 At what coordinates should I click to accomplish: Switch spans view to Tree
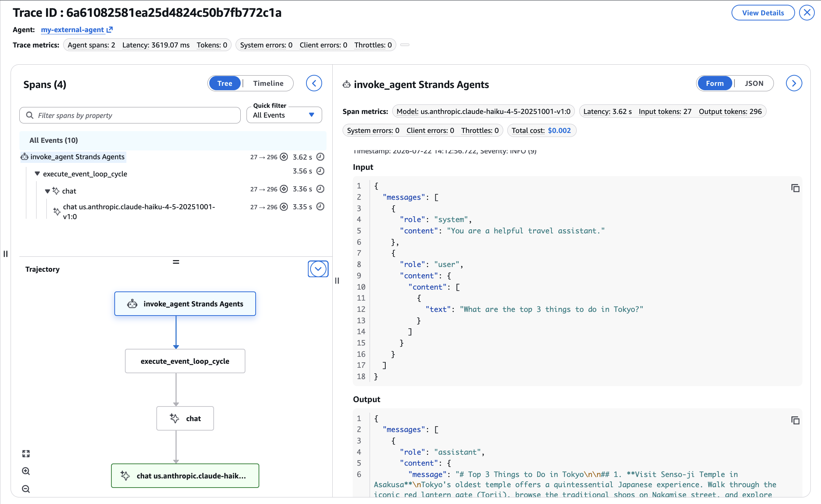tap(225, 83)
